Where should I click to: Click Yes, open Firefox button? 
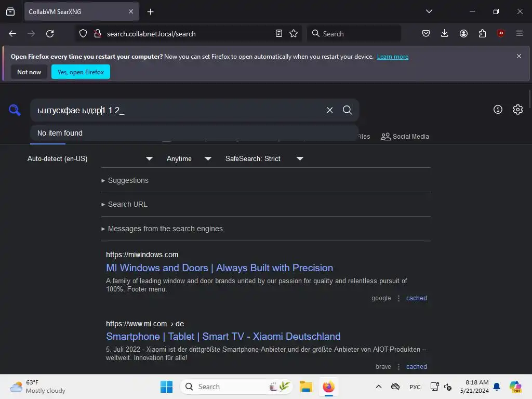(x=81, y=72)
